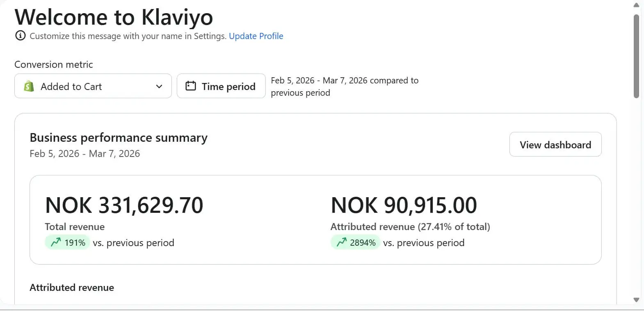Click the Attributed revenue section heading at the bottom
644x311 pixels.
pos(72,288)
